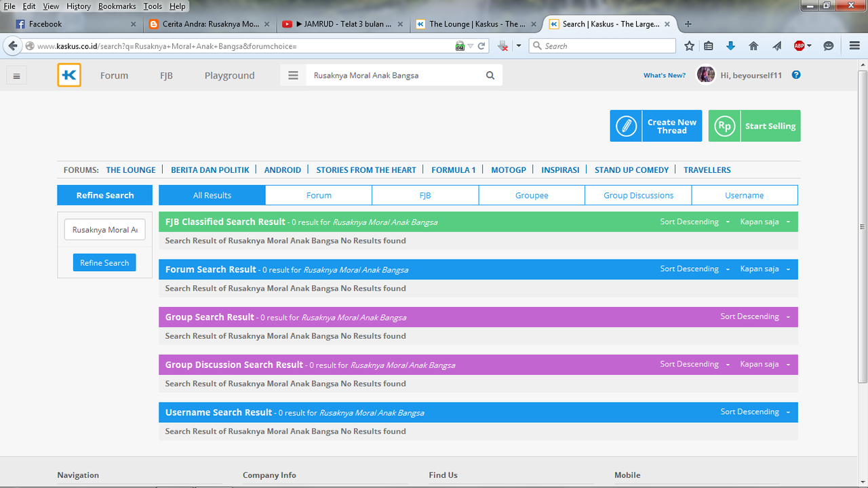
Task: Select the FJB results tab
Action: pyautogui.click(x=425, y=195)
